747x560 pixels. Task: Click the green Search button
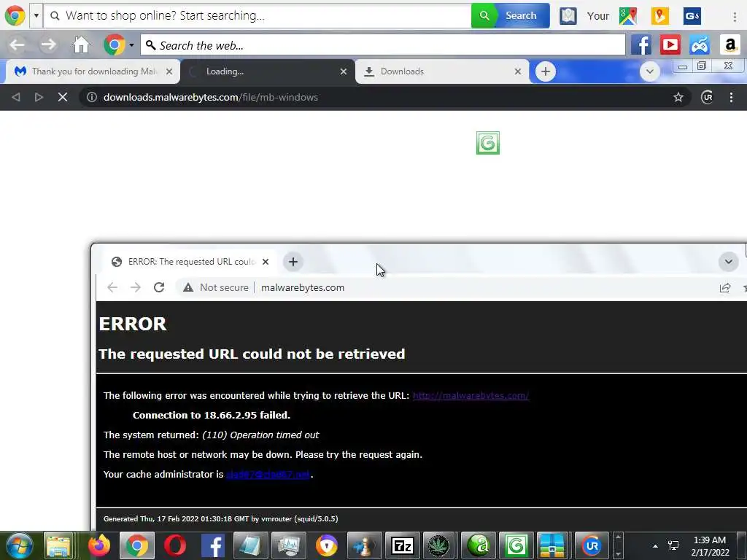coord(510,16)
